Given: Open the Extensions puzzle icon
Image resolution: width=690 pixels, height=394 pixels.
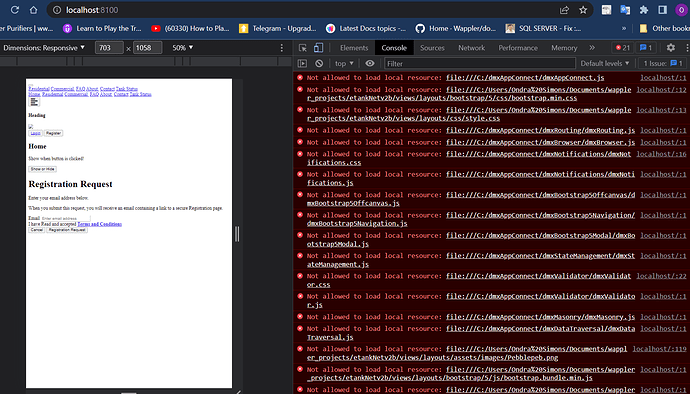Looking at the screenshot, I should [644, 10].
